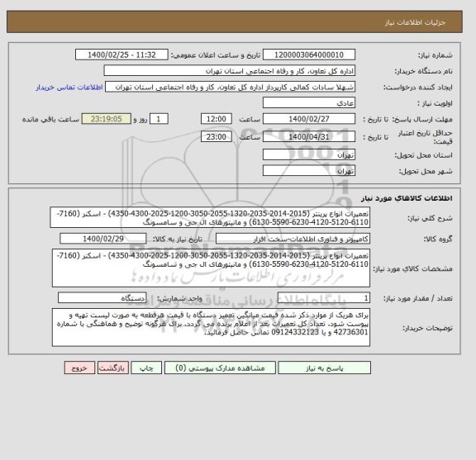The height and width of the screenshot is (460, 476).
Task: Click the چاپ print button
Action: 146,368
